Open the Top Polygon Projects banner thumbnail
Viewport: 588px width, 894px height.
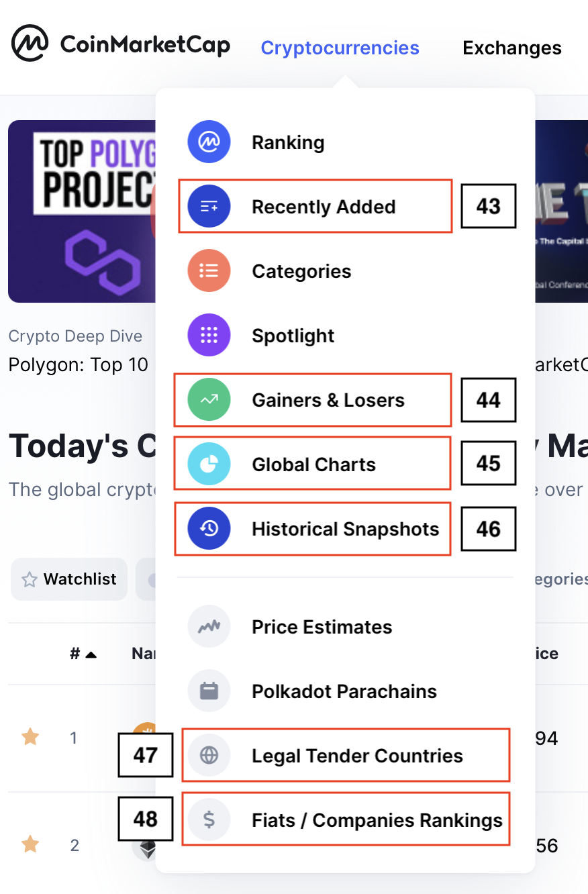(x=82, y=211)
